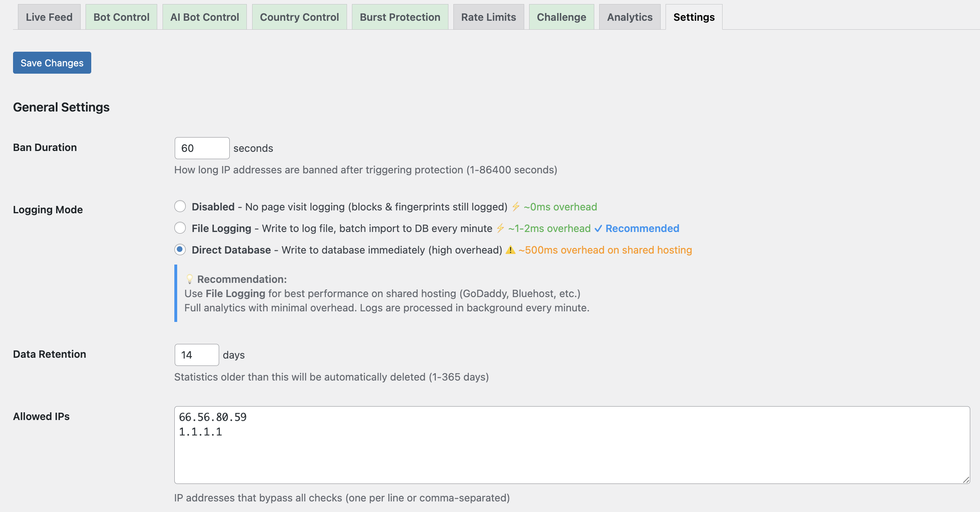Choose the File Logging radio option
The height and width of the screenshot is (512, 980).
180,228
